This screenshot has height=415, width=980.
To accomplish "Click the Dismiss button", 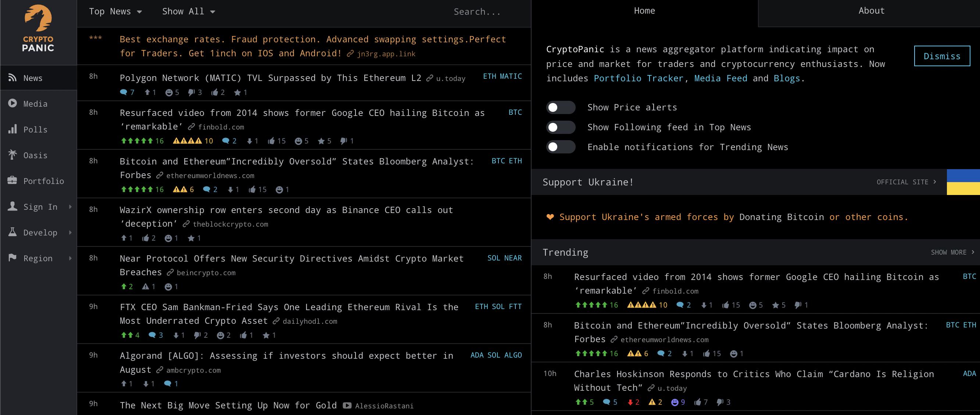I will (x=942, y=56).
